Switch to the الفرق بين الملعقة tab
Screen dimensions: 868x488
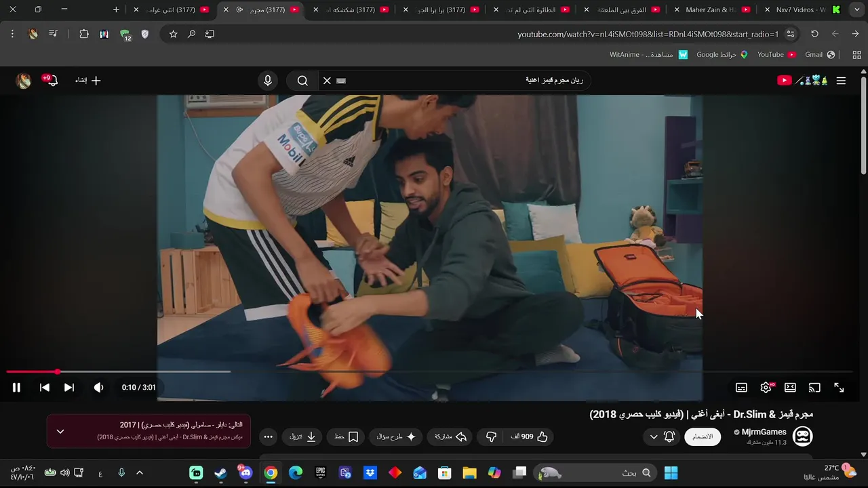623,10
